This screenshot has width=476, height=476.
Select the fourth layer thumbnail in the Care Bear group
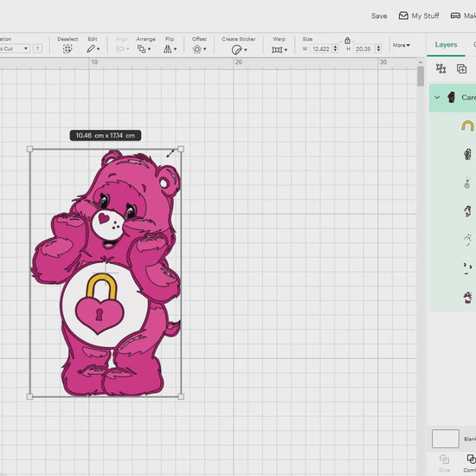pyautogui.click(x=467, y=211)
